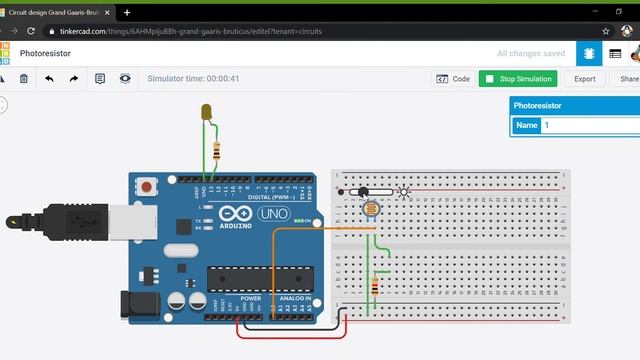Open the browser profile avatar
The height and width of the screenshot is (360, 640).
627,31
